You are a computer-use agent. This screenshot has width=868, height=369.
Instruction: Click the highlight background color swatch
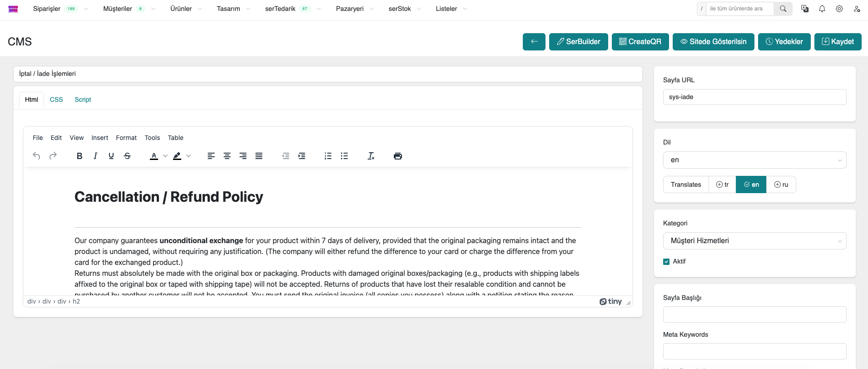point(177,156)
